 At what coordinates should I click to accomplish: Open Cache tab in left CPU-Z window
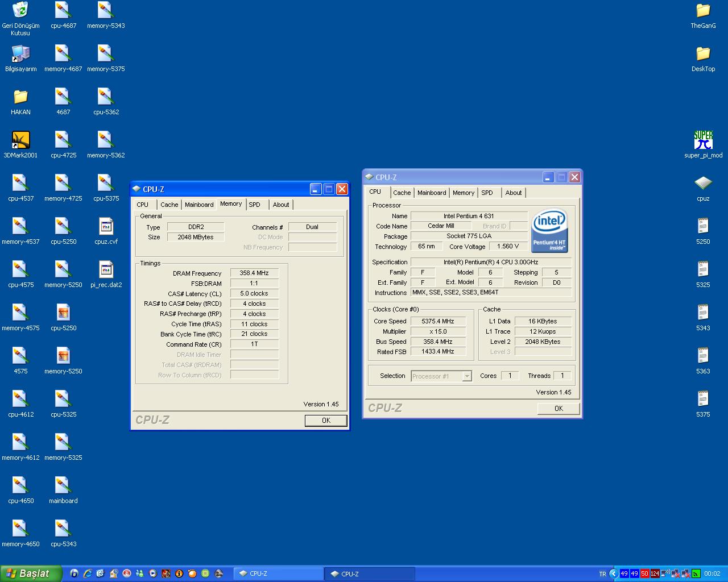(x=169, y=205)
